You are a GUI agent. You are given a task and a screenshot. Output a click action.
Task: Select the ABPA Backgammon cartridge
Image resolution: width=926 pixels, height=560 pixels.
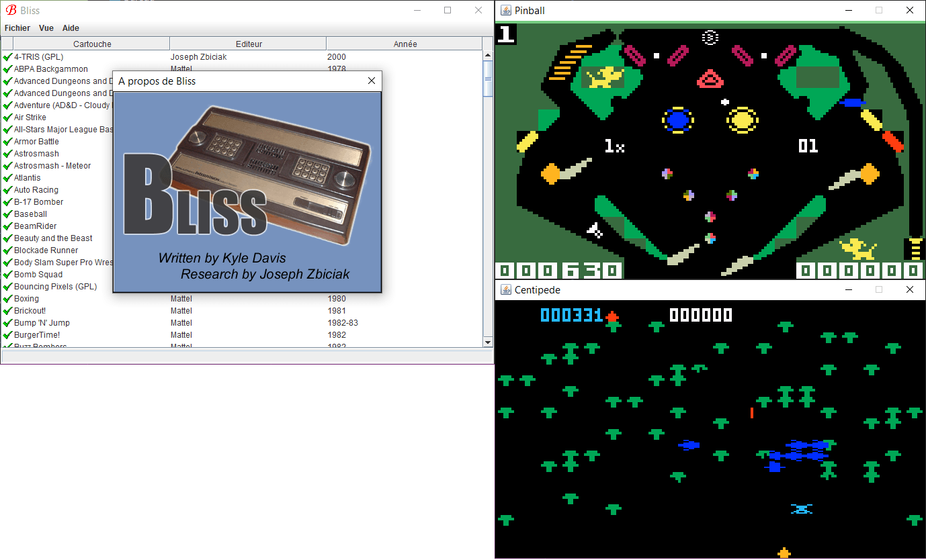coord(50,69)
